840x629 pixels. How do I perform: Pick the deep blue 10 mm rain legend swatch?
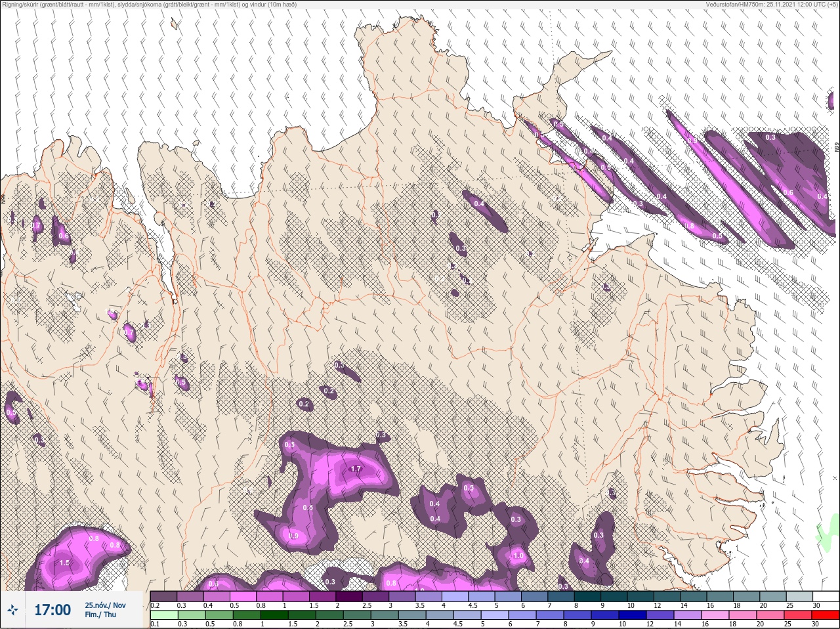coord(633,615)
